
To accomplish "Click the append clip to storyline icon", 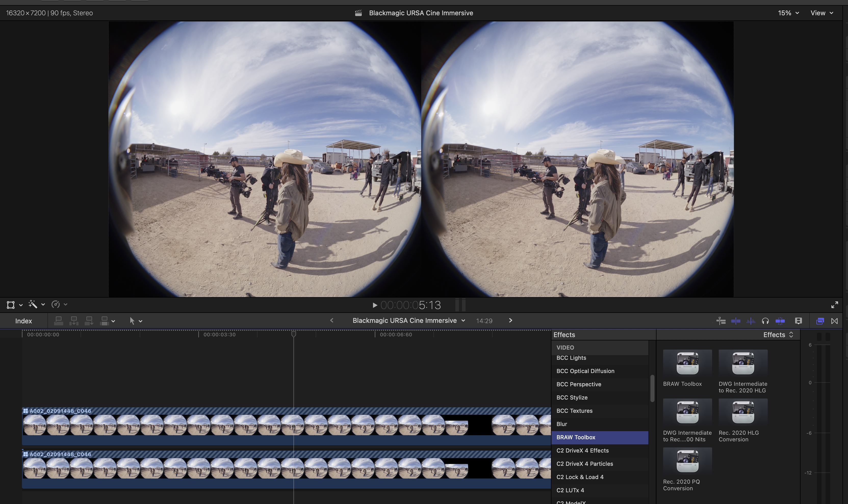I will [x=89, y=321].
